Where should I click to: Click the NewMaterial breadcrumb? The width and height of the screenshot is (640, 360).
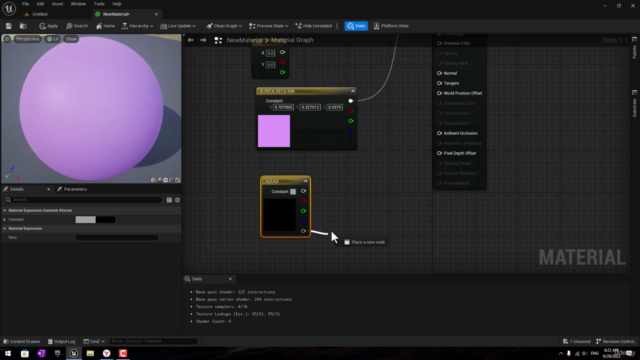point(244,40)
